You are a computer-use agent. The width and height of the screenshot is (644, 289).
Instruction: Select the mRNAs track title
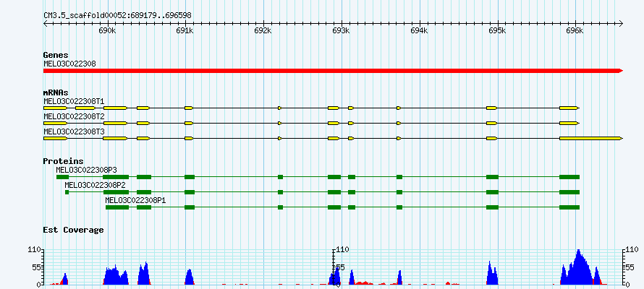[x=56, y=92]
